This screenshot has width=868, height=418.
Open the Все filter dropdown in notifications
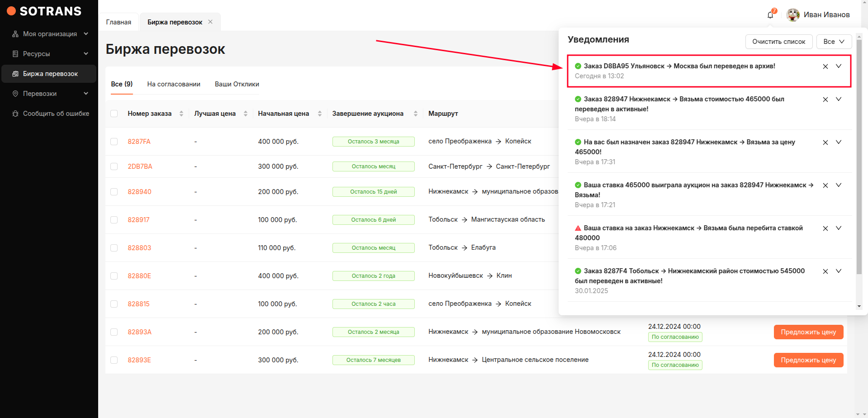pos(834,42)
